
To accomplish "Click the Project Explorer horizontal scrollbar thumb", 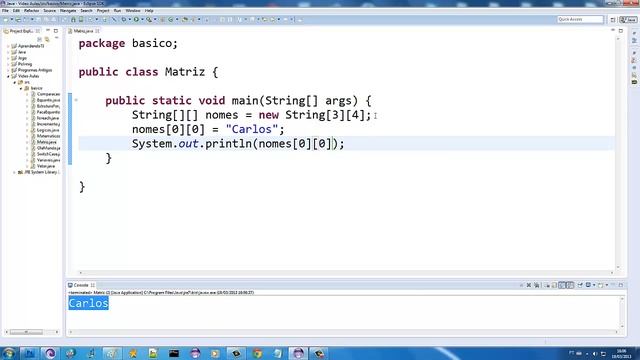I will [x=26, y=332].
